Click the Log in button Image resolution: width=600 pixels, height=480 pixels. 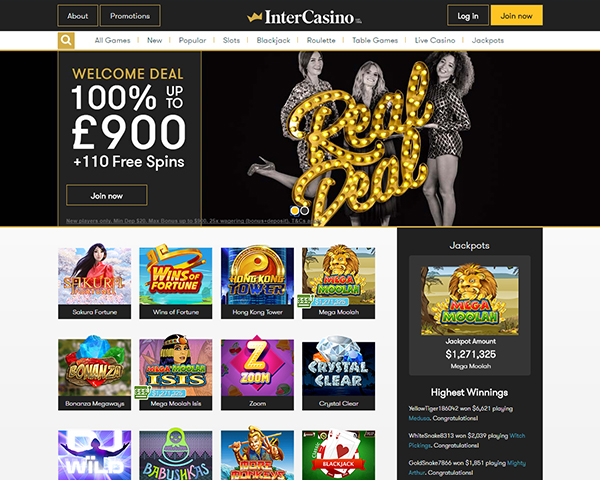coord(468,16)
